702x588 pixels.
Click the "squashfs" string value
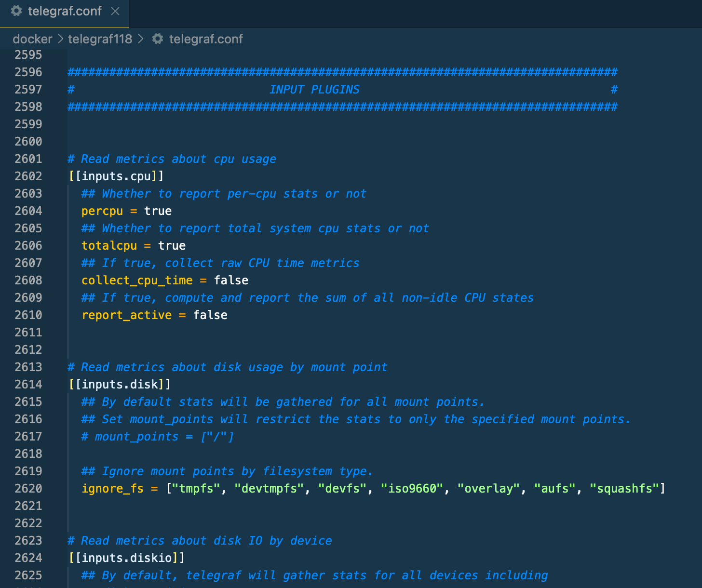(x=625, y=489)
